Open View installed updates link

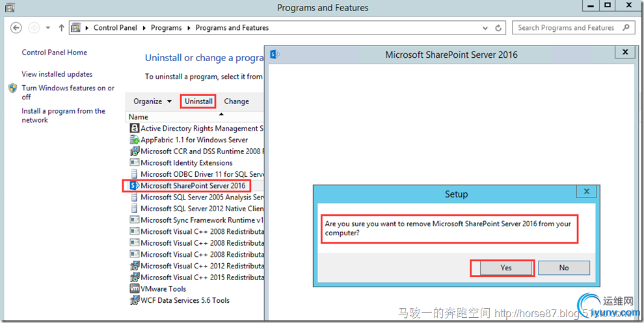click(x=57, y=74)
